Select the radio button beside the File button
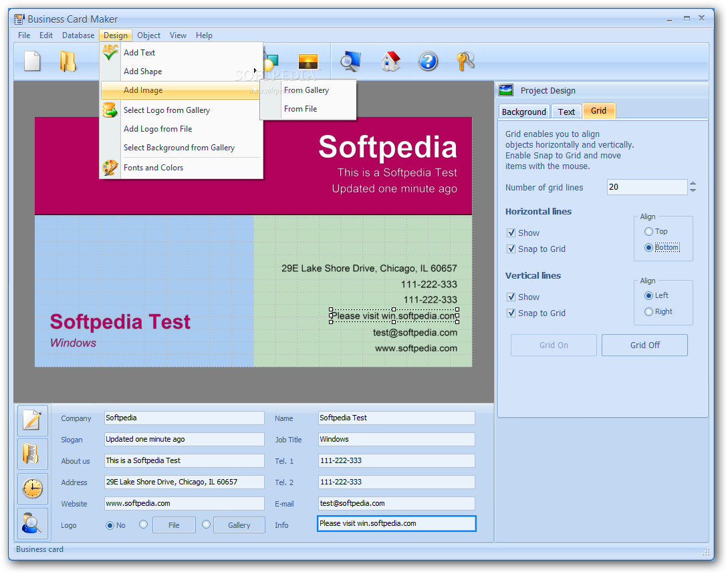 [x=144, y=525]
